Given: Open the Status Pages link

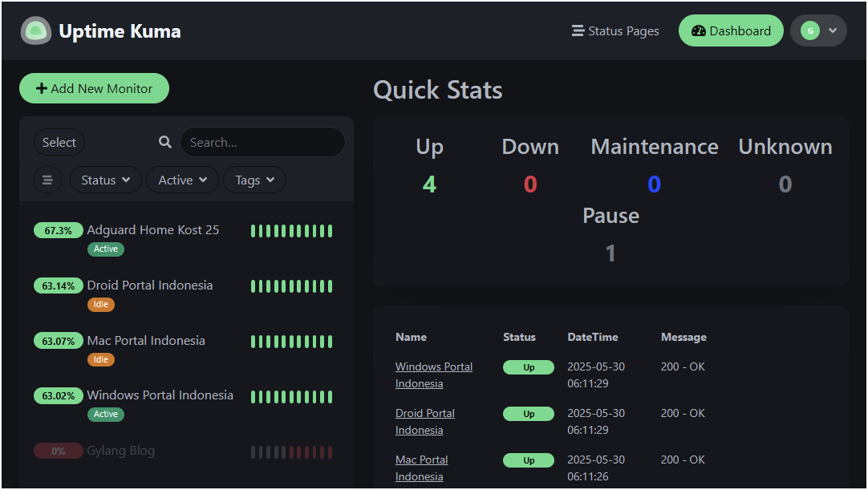Looking at the screenshot, I should 615,31.
